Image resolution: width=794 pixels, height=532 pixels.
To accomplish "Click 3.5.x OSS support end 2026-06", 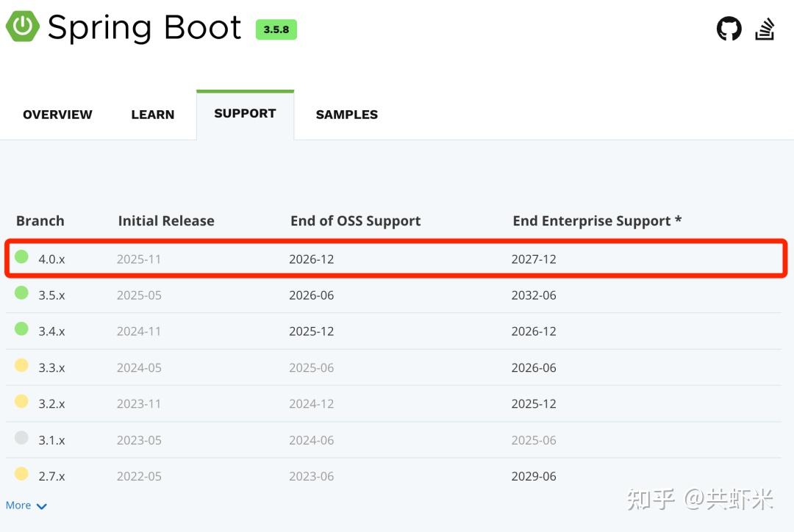I will 312,295.
